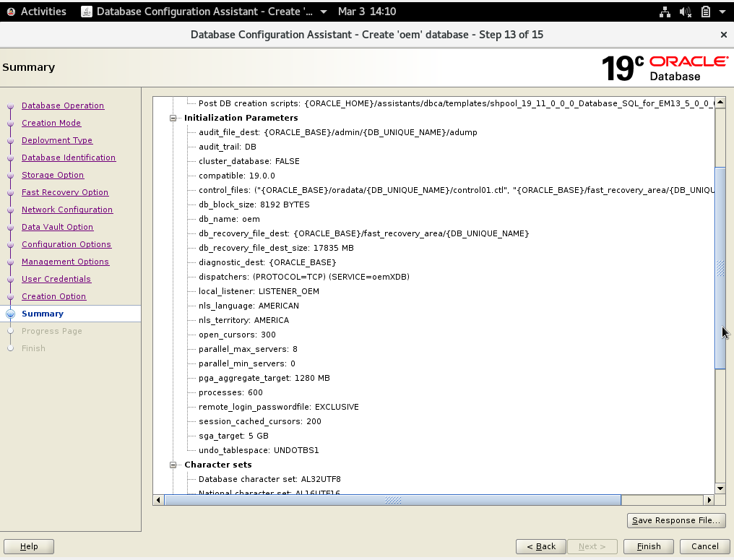Viewport: 734px width, 560px height.
Task: Select nls_territory: AMERICA row
Action: pyautogui.click(x=243, y=321)
